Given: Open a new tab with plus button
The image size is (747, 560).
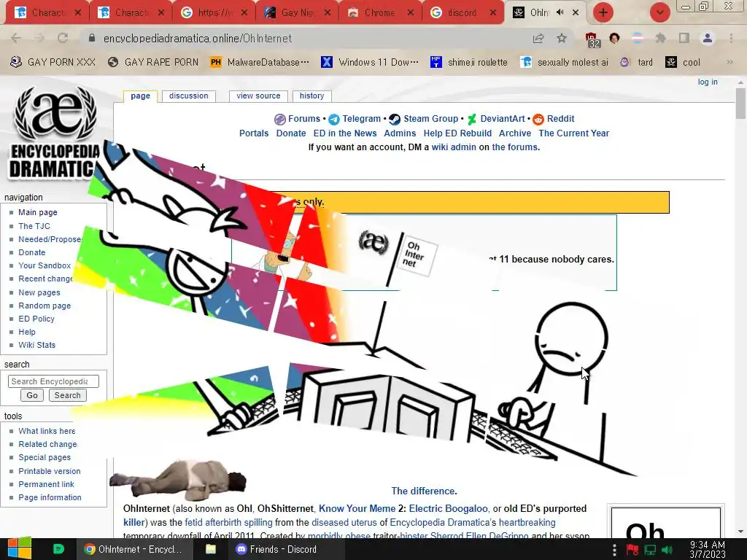Looking at the screenshot, I should [603, 12].
